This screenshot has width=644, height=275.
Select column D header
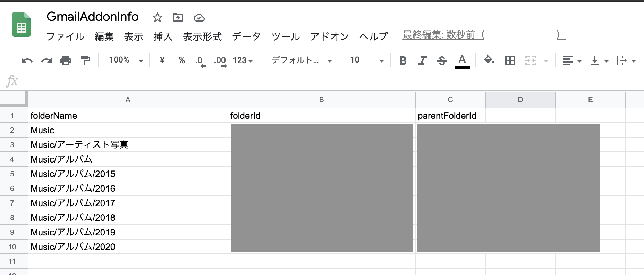pyautogui.click(x=520, y=100)
